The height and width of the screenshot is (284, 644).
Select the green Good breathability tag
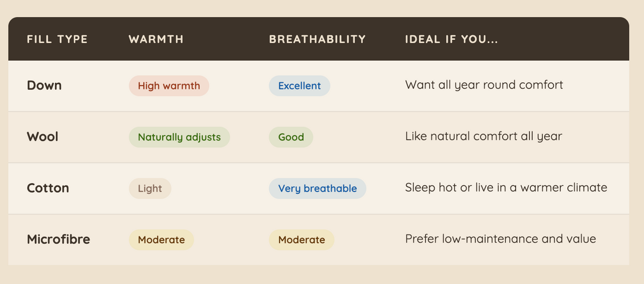pos(291,137)
